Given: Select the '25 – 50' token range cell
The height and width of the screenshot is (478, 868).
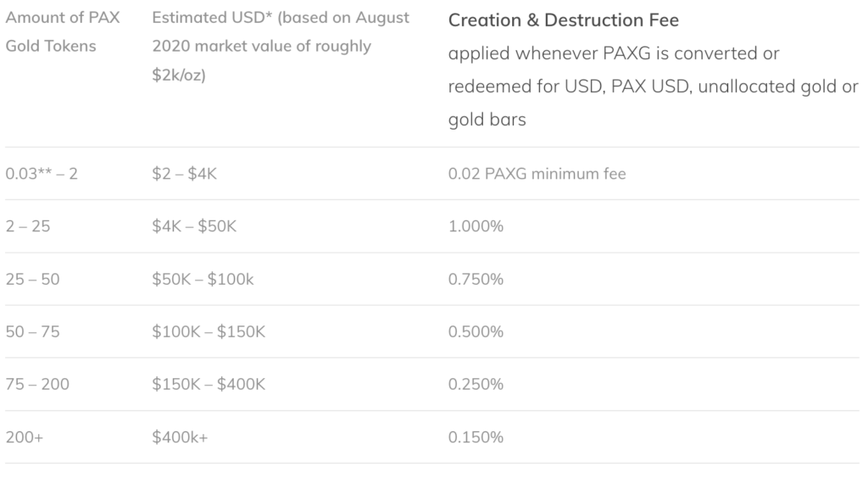Looking at the screenshot, I should click(32, 279).
